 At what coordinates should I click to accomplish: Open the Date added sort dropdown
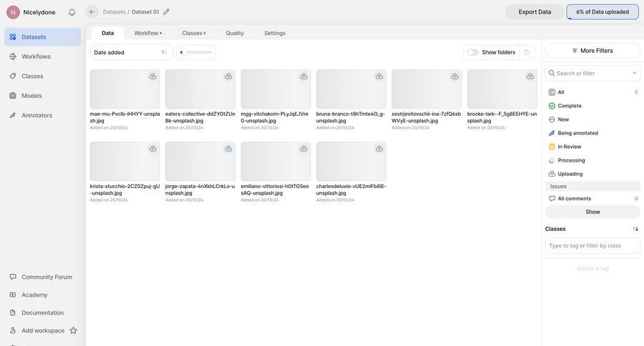[132, 52]
